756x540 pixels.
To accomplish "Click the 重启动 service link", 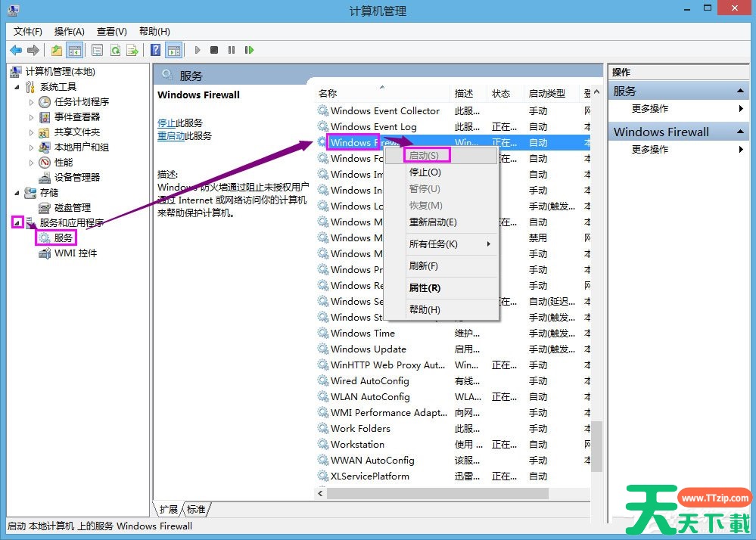I will pos(170,136).
